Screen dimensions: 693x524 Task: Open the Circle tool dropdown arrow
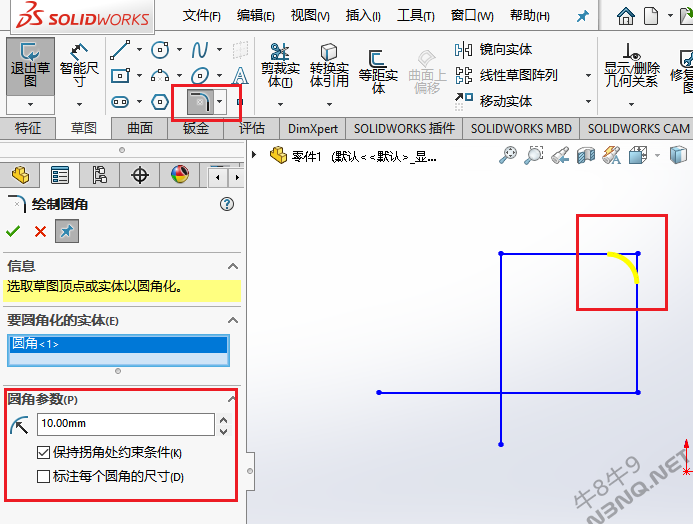coord(179,49)
